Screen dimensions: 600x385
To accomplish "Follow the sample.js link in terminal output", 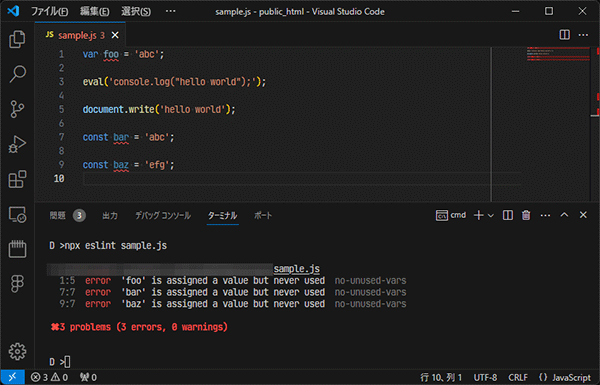I will tap(297, 269).
